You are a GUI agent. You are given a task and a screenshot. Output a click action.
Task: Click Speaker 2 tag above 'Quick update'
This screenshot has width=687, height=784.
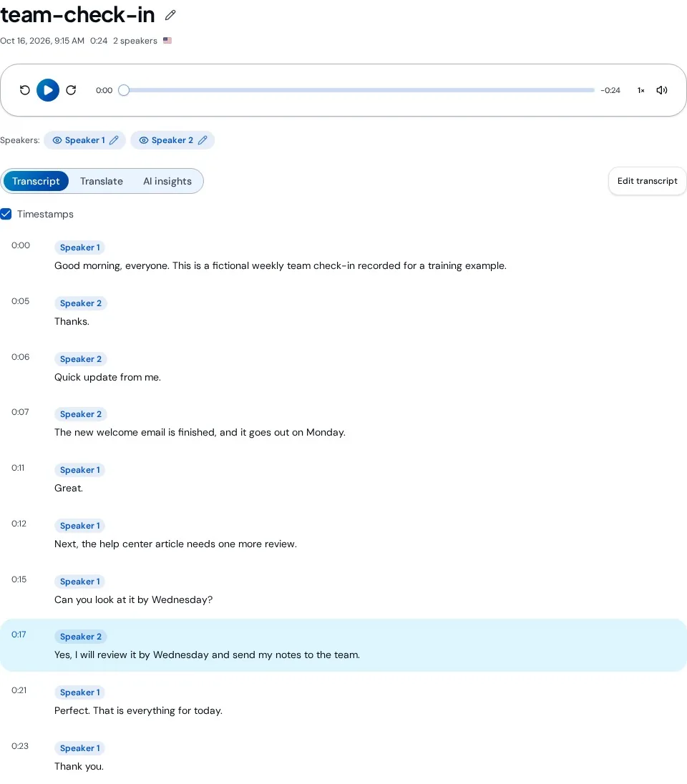(x=81, y=359)
